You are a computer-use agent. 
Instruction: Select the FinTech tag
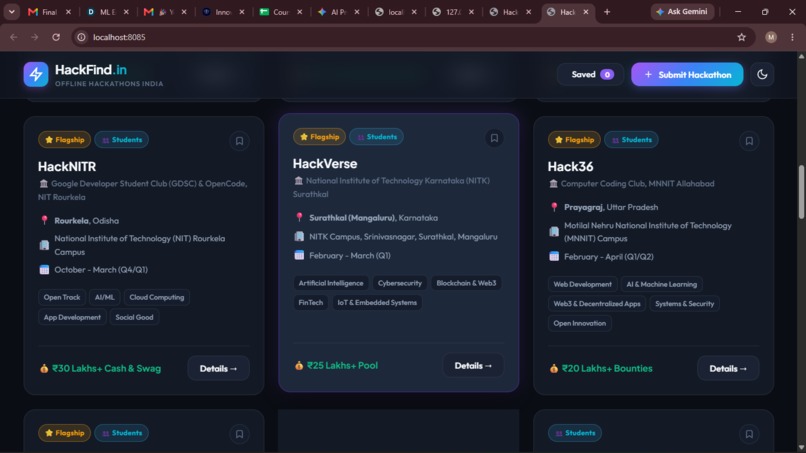(x=310, y=303)
